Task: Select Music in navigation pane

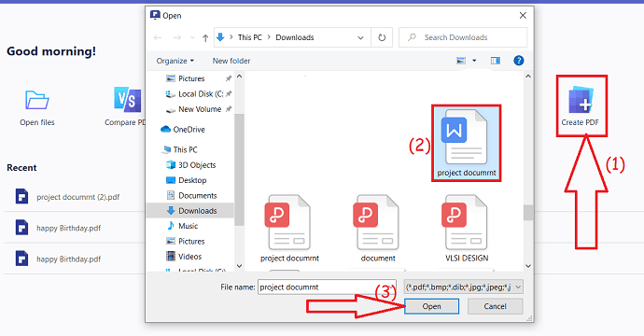Action: pyautogui.click(x=182, y=226)
